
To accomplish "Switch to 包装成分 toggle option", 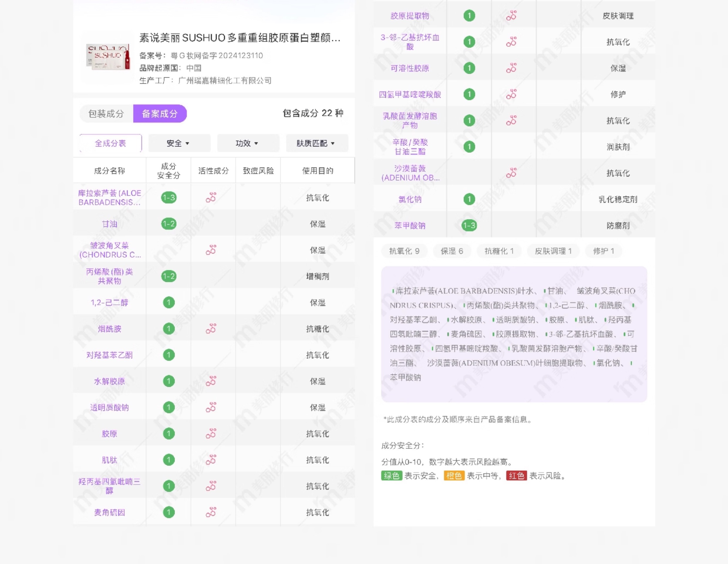I will 106,114.
